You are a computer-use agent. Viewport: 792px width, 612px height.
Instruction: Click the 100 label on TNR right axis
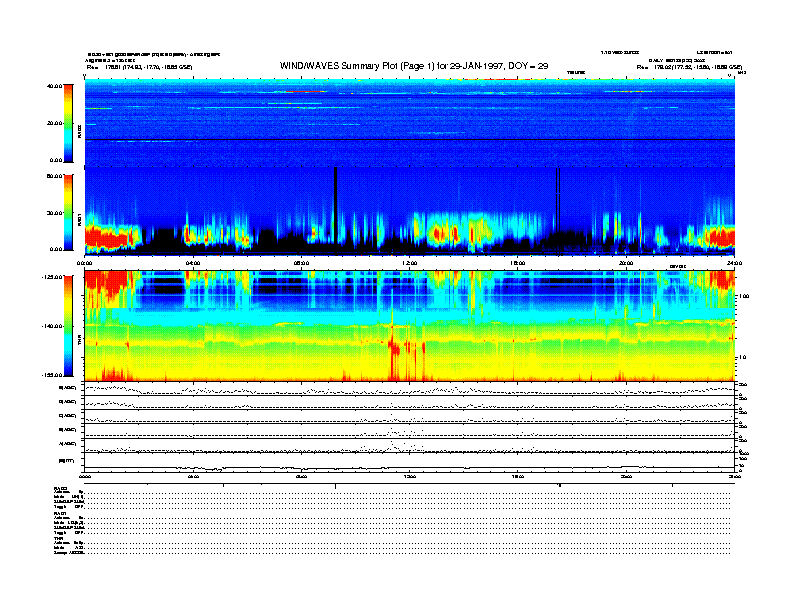pos(744,296)
